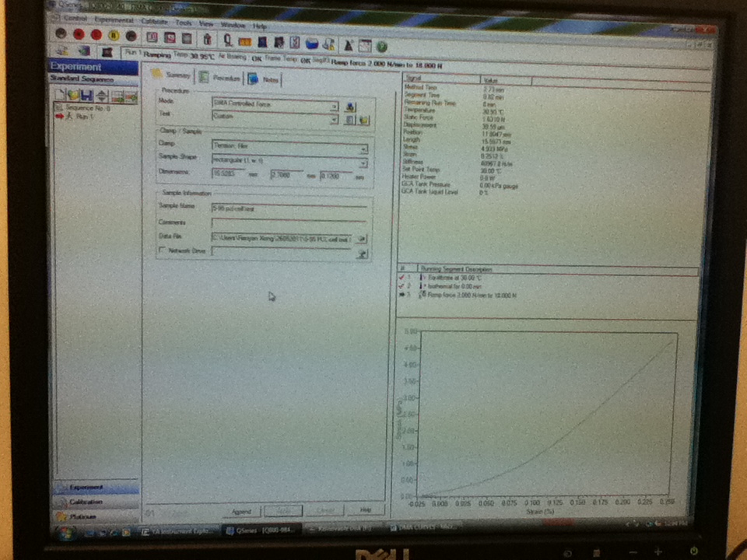
Task: Open the Help menu
Action: pyautogui.click(x=260, y=26)
